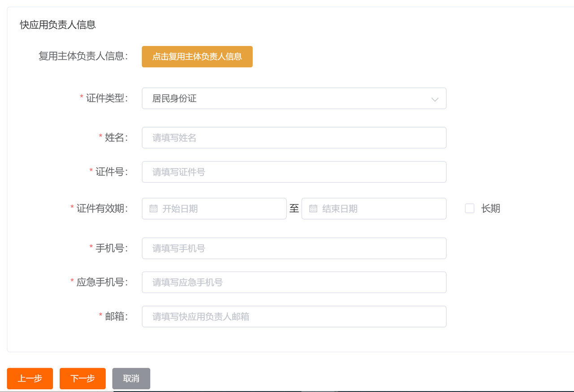
Task: Focus the 手机号 input field
Action: 294,248
